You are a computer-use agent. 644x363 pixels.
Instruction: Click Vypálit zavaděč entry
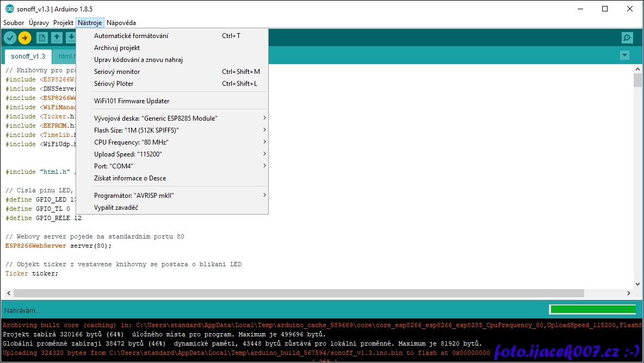coord(116,208)
